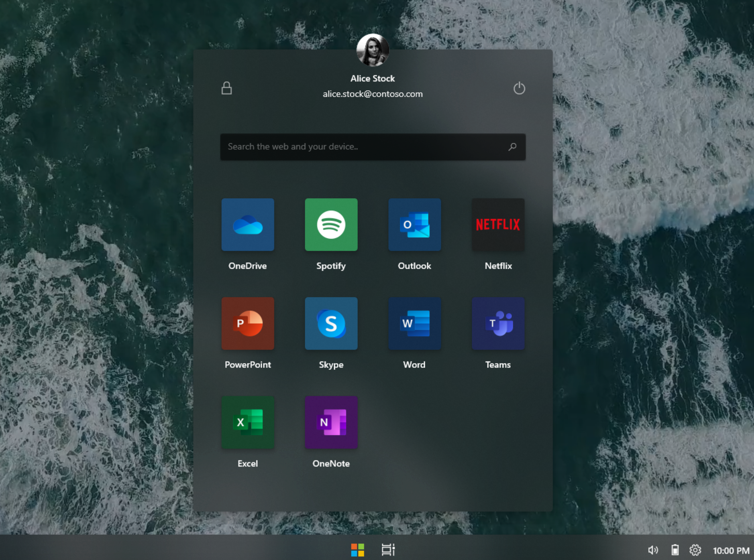This screenshot has height=560, width=754.
Task: Click the Windows Start logo on taskbar
Action: pyautogui.click(x=357, y=550)
